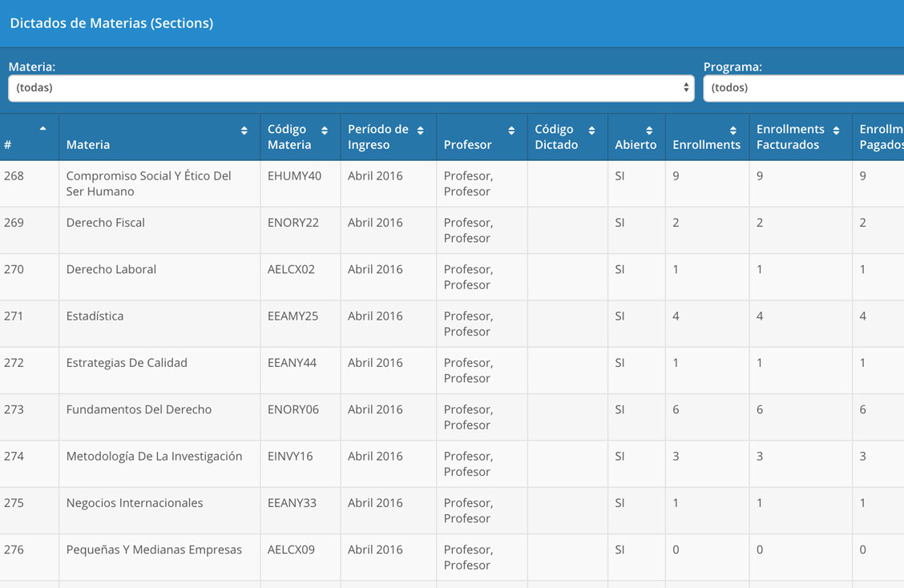Screen dimensions: 904x588
Task: Click the code EEANY44
Action: click(x=292, y=363)
